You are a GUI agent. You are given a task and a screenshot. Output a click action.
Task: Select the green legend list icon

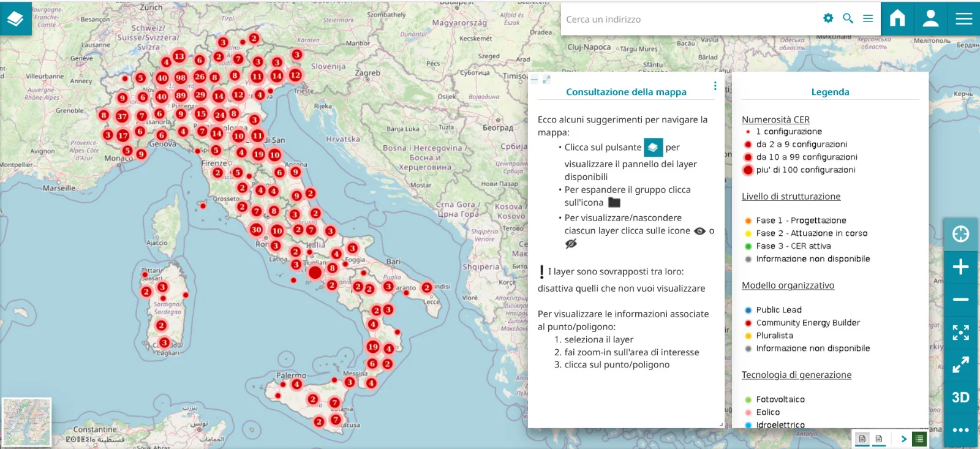[x=919, y=439]
